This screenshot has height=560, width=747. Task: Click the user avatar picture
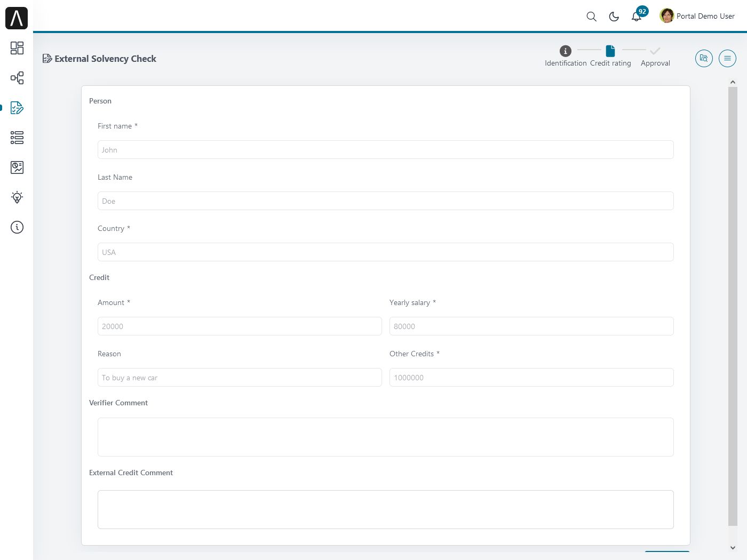click(666, 16)
